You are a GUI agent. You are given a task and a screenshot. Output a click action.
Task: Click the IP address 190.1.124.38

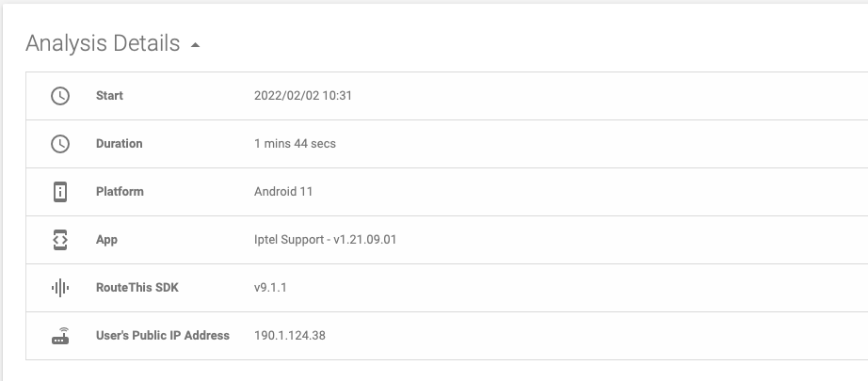point(290,336)
